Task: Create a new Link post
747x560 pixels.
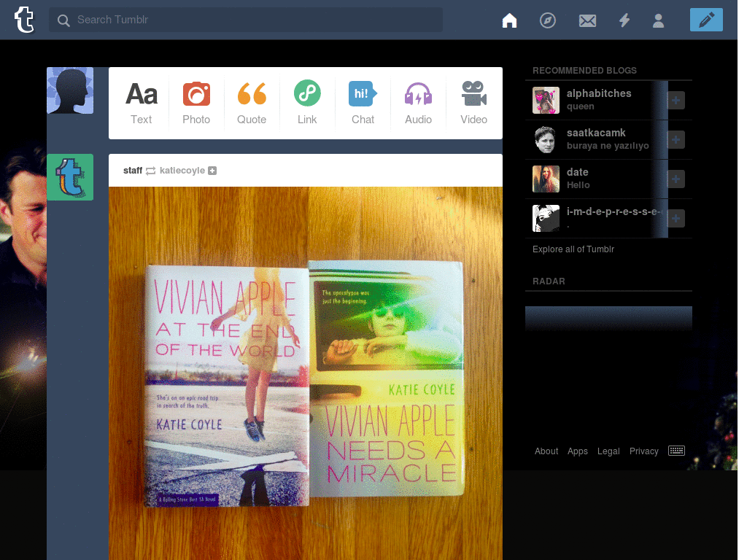Action: coord(307,104)
